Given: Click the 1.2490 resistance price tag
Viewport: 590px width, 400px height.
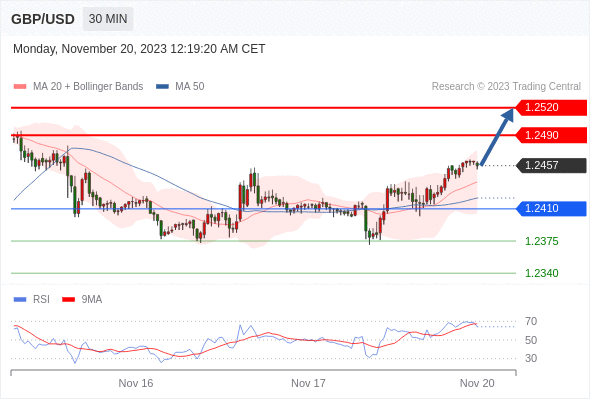Looking at the screenshot, I should click(x=551, y=135).
